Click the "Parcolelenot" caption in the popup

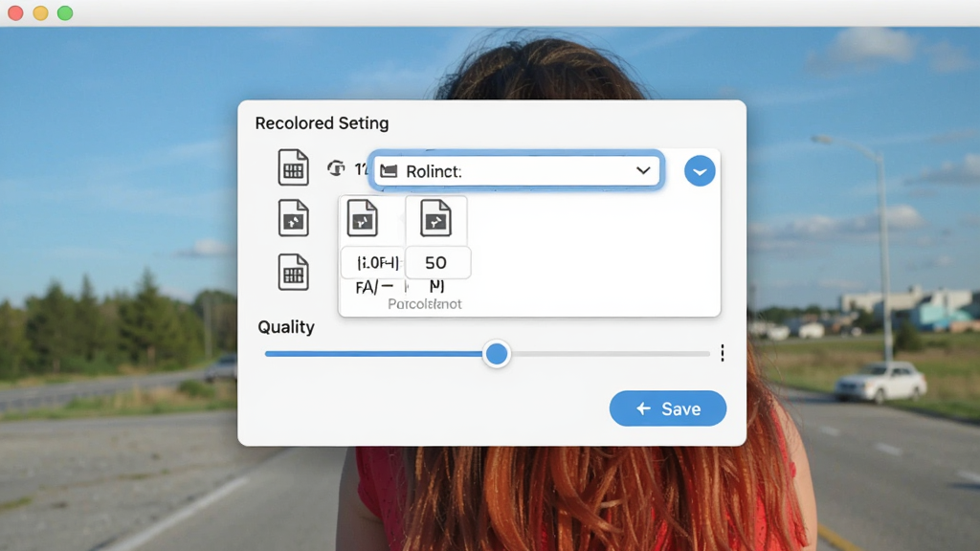pos(424,304)
